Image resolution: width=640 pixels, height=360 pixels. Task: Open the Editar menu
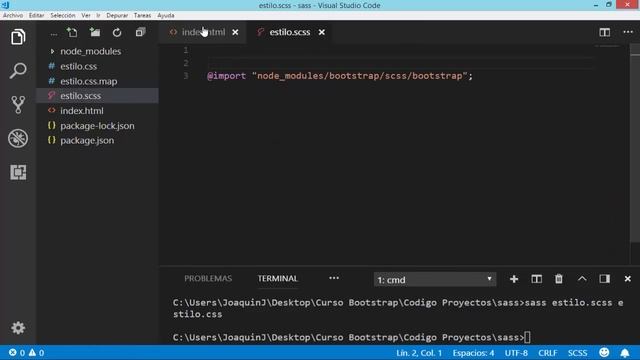(36, 16)
